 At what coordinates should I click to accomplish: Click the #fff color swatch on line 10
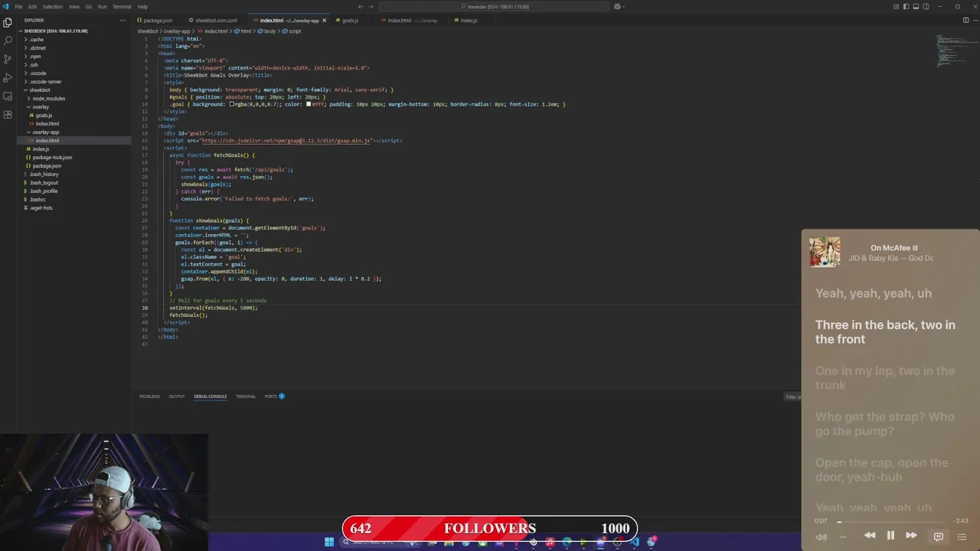click(x=309, y=104)
